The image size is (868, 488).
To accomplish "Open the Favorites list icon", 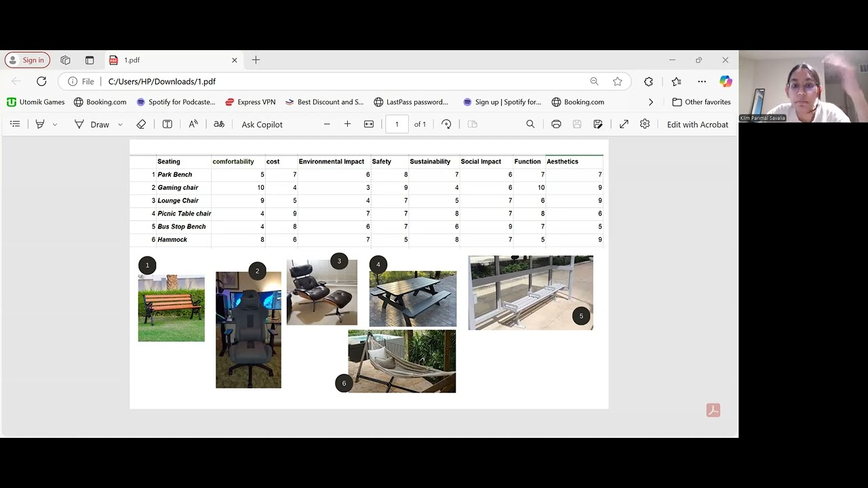I will [x=676, y=81].
